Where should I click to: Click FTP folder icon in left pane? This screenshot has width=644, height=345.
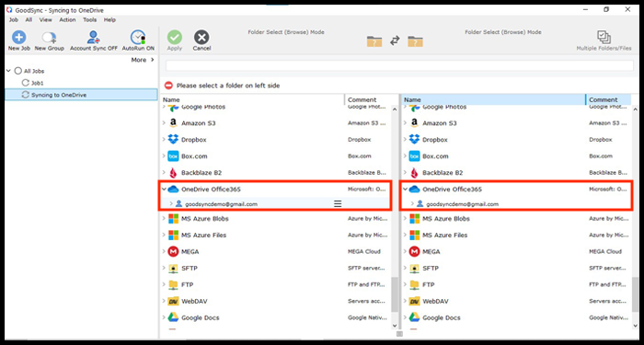click(173, 284)
